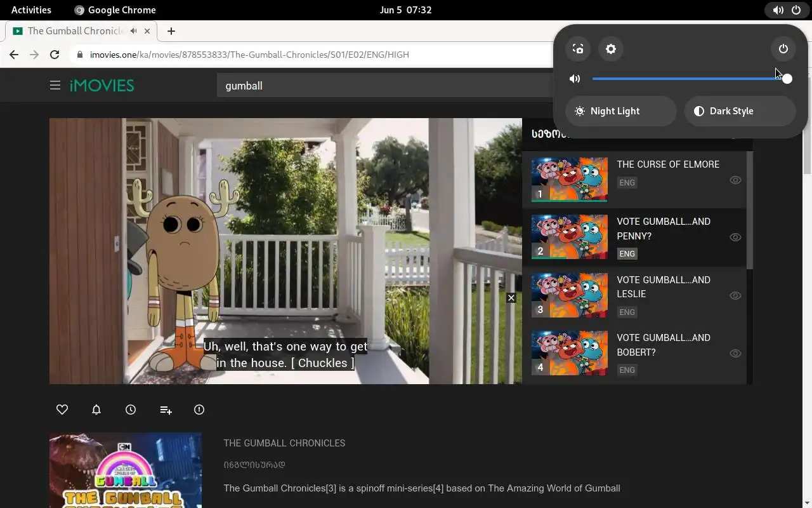View site info via the lock icon

[x=79, y=55]
